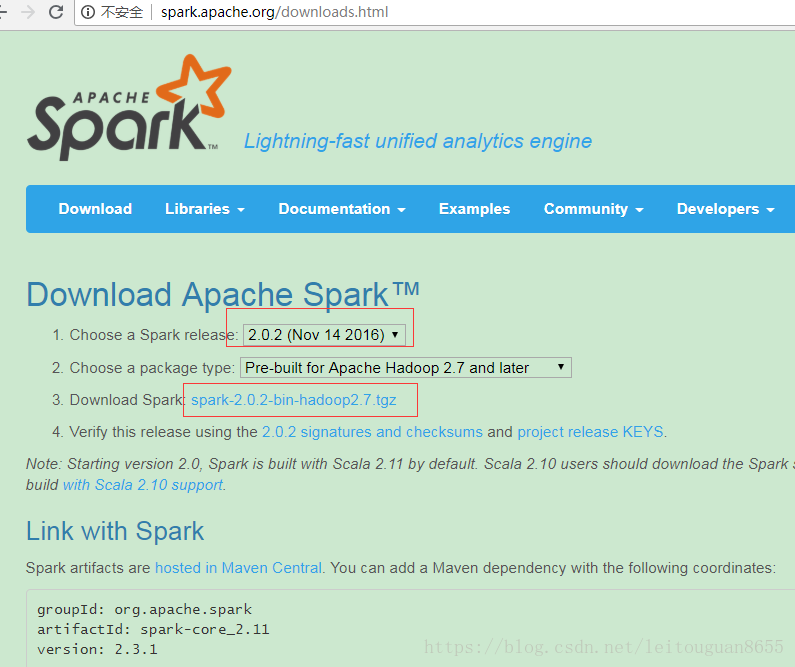Expand the Community menu
This screenshot has height=667, width=795.
[594, 209]
